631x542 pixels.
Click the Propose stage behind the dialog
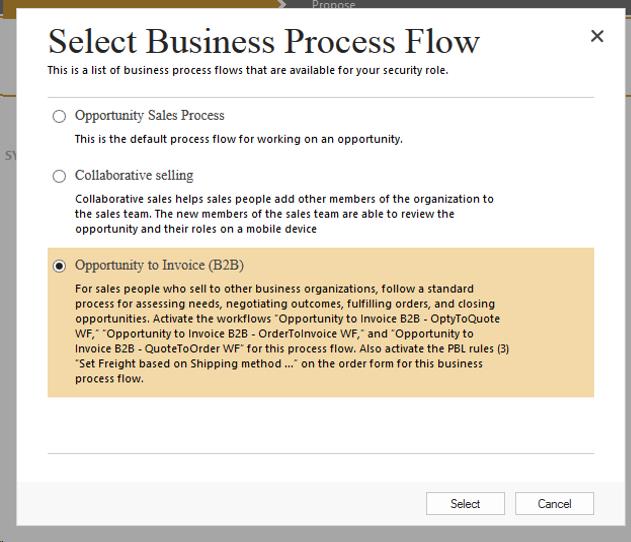coord(334,4)
